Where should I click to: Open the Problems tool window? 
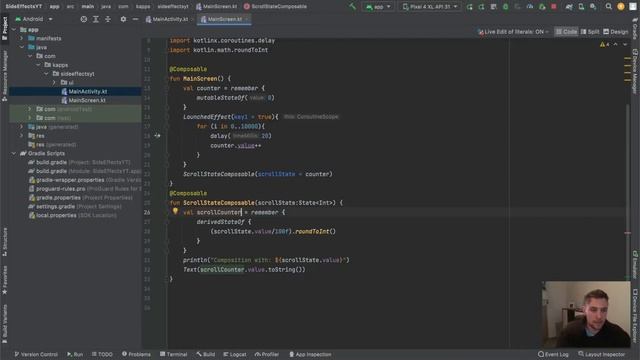(x=136, y=354)
